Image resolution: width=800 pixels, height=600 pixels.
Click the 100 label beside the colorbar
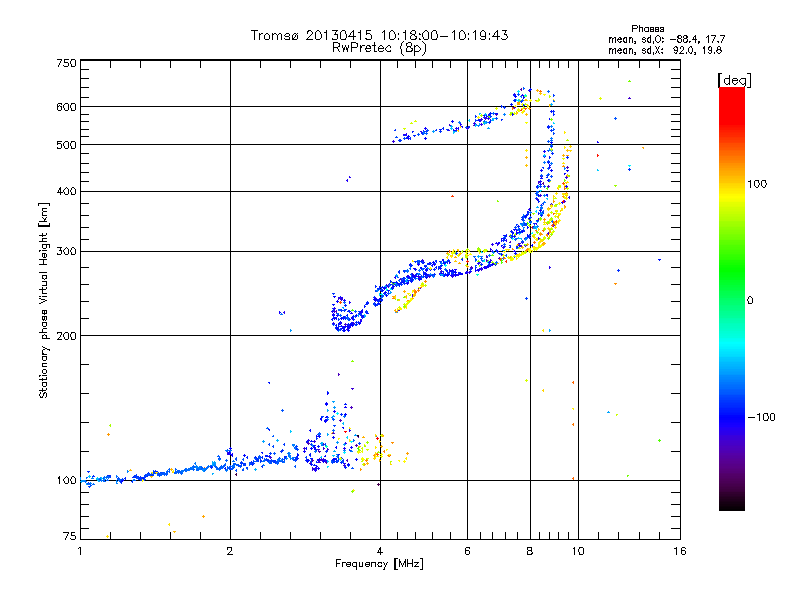click(x=757, y=184)
